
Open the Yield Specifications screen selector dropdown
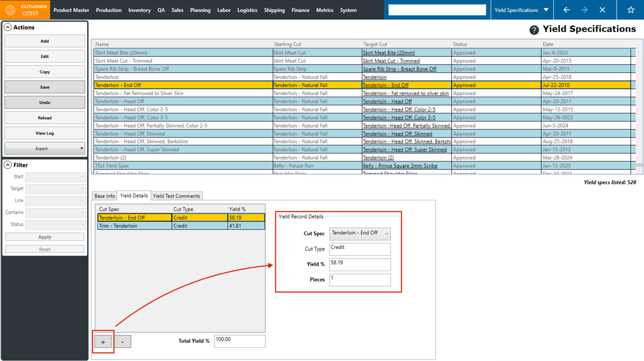(x=546, y=10)
